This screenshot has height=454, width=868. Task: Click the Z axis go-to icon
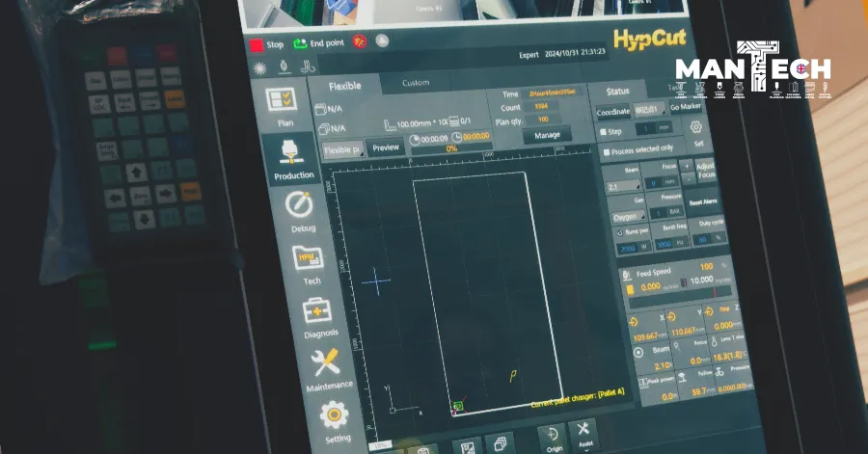(709, 312)
